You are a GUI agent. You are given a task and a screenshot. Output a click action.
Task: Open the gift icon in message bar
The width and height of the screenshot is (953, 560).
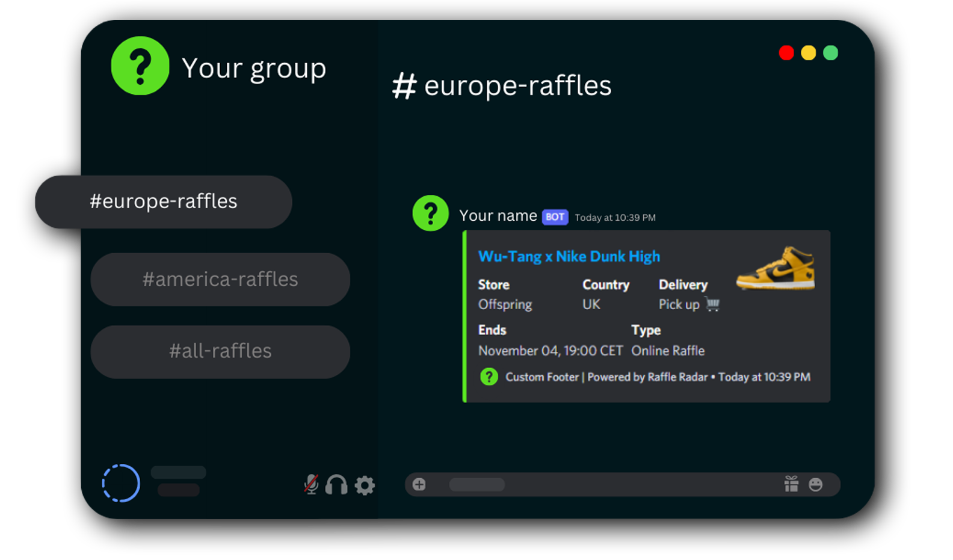pos(791,484)
